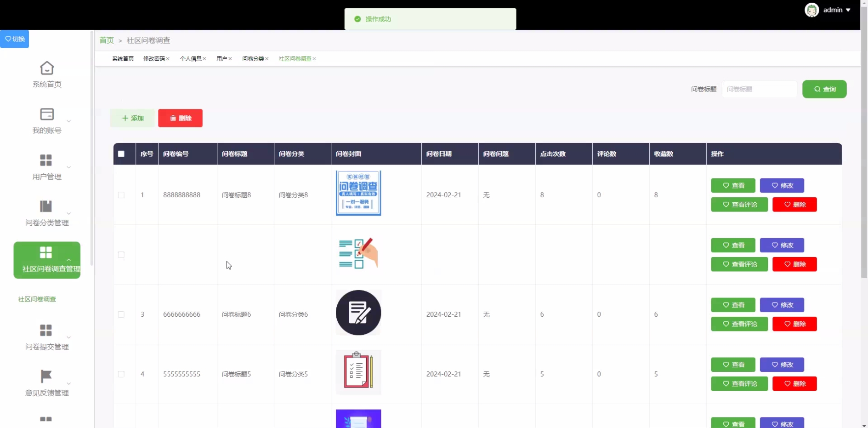
Task: Expand the 问卷提交管理 submenu chevron
Action: [x=69, y=337]
